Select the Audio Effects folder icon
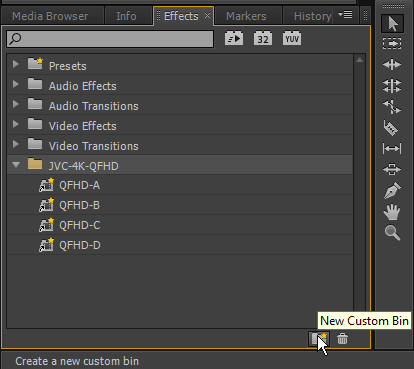Image resolution: width=414 pixels, height=369 pixels. (35, 84)
